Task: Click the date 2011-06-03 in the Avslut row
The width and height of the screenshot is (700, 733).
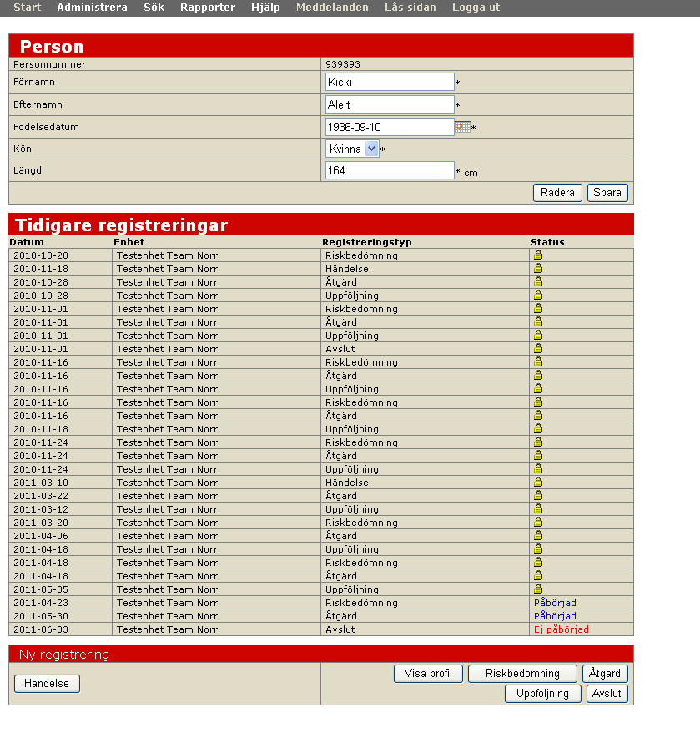Action: [x=41, y=629]
